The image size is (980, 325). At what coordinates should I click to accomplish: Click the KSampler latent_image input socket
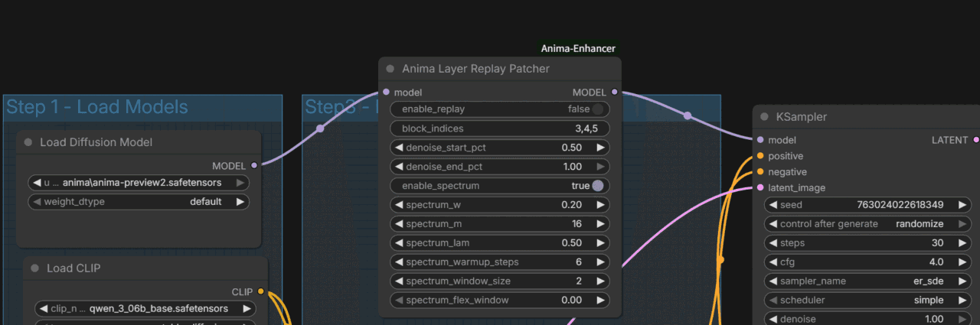coord(759,187)
